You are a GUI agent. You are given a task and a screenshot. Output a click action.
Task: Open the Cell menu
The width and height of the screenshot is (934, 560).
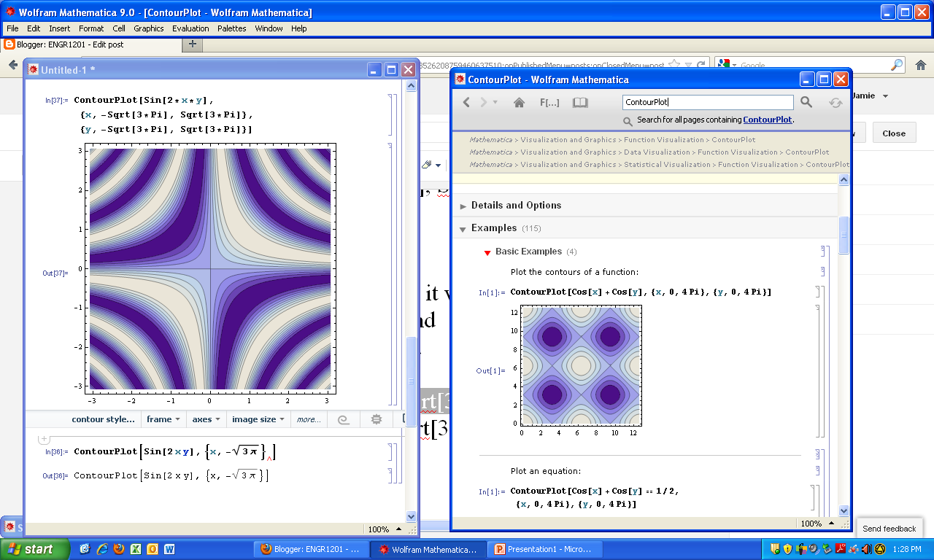tap(119, 28)
